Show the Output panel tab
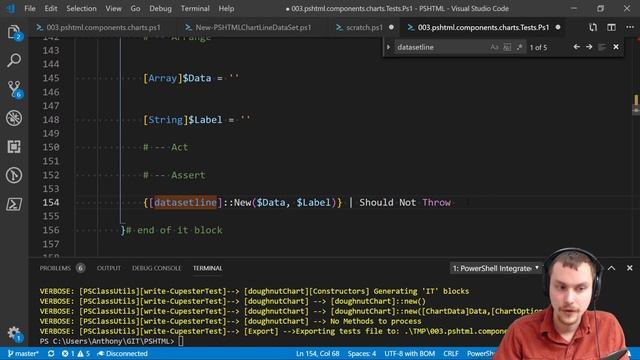 click(x=109, y=268)
